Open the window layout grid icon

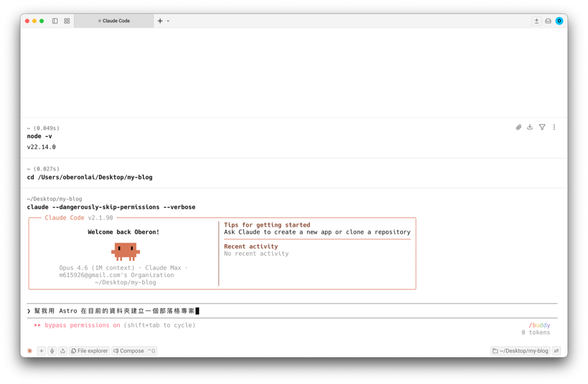(x=67, y=21)
